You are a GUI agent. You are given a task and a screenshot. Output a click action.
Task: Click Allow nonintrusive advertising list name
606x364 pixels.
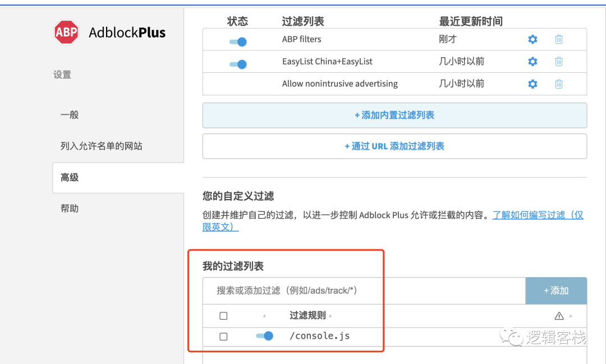[x=339, y=84]
